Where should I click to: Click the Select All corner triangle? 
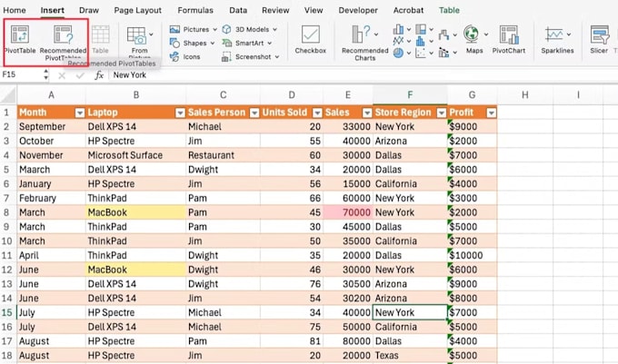pyautogui.click(x=9, y=95)
